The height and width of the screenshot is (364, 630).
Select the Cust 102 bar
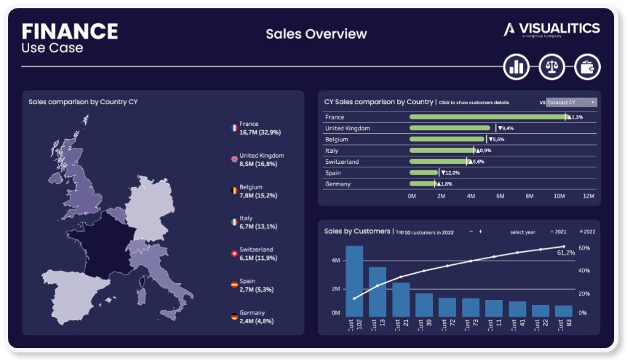click(354, 281)
